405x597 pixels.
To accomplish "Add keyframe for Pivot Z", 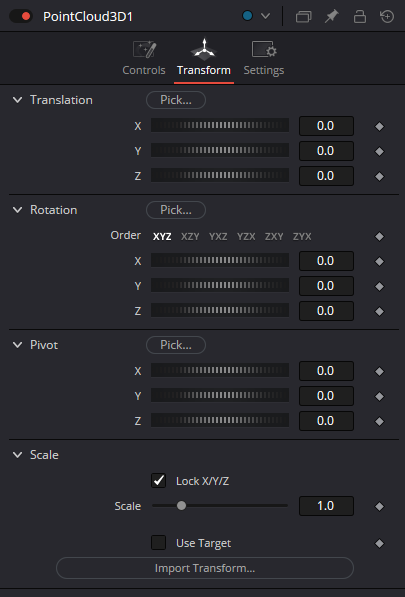I will (379, 421).
